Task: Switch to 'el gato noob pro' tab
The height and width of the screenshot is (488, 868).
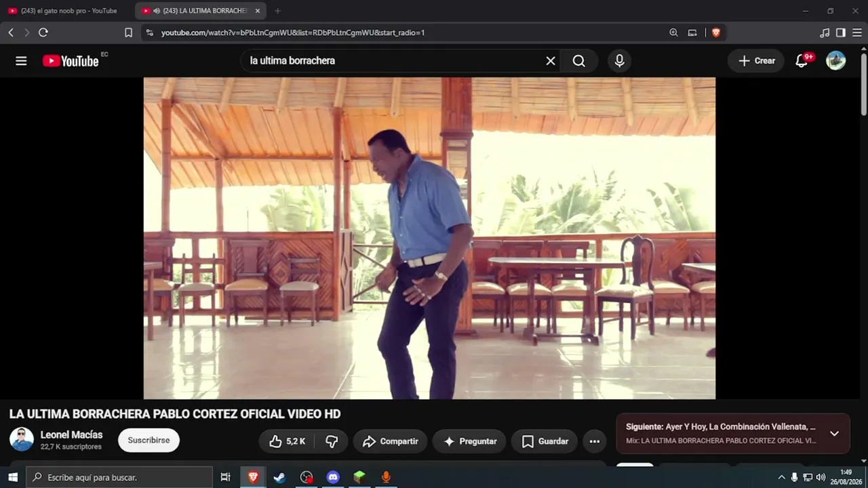Action: [67, 11]
